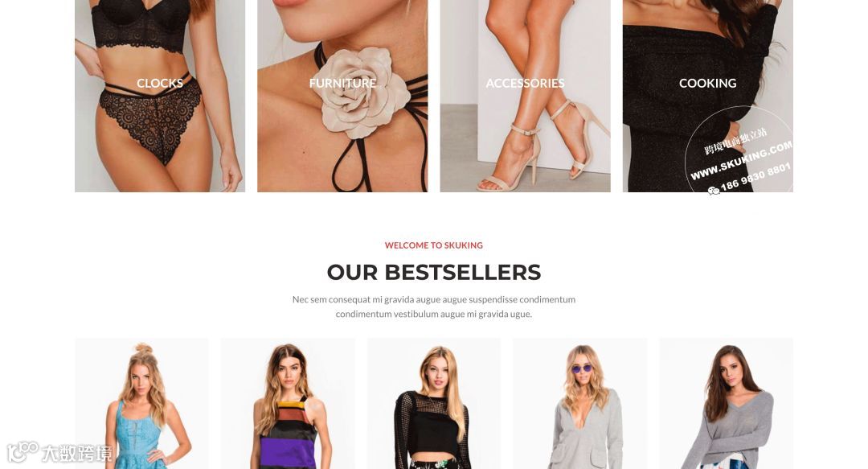The height and width of the screenshot is (469, 868).
Task: Open the FURNITURE category tile
Action: [x=342, y=96]
